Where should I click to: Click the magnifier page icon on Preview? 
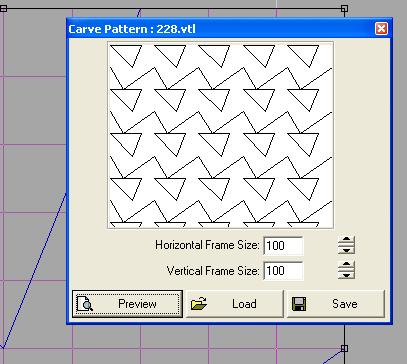(85, 304)
